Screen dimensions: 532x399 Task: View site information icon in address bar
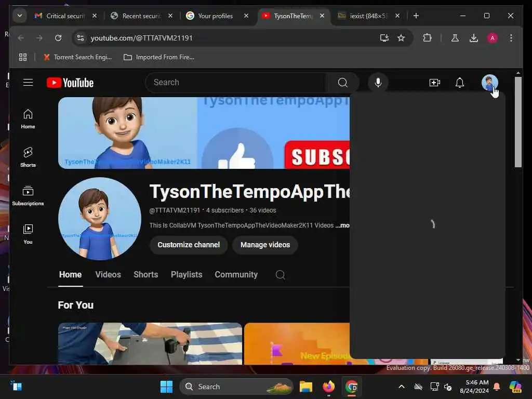pos(81,38)
